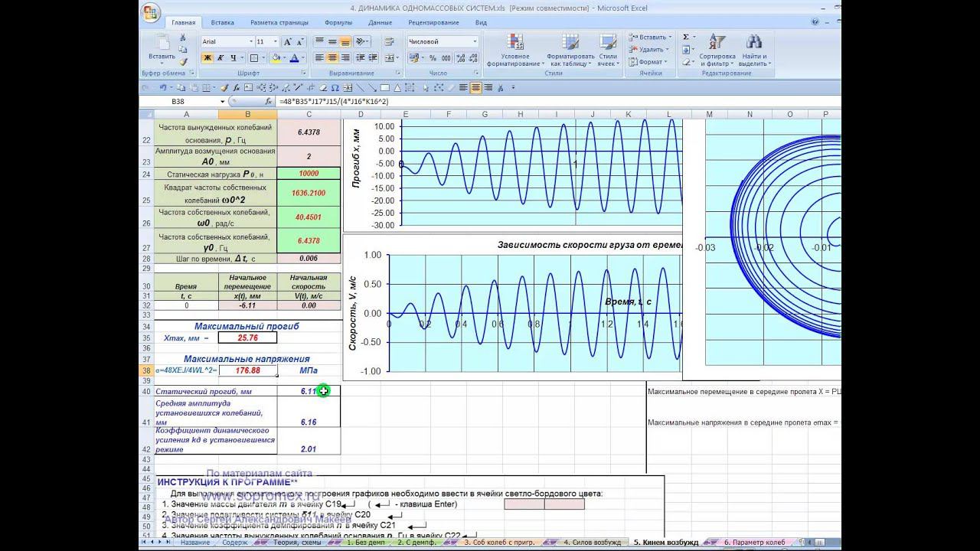Viewport: 980px width, 551px height.
Task: Open Sort and Filter button
Action: (x=717, y=51)
